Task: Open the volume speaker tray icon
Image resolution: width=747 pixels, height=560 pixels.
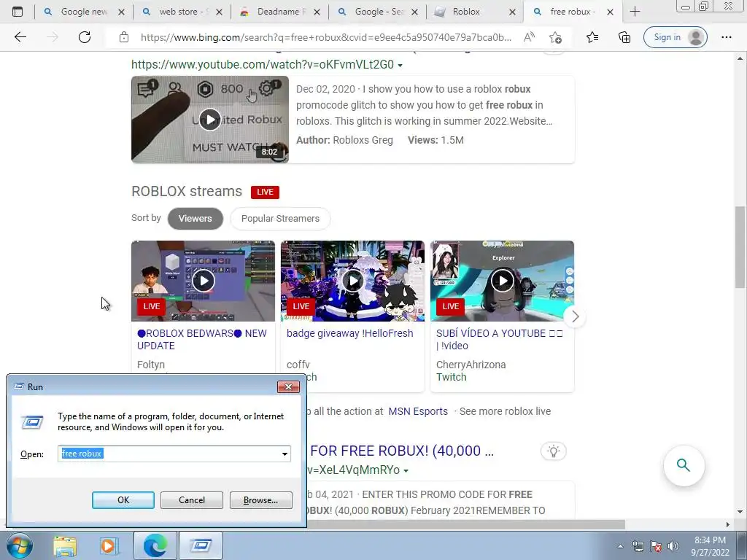Action: [673, 546]
